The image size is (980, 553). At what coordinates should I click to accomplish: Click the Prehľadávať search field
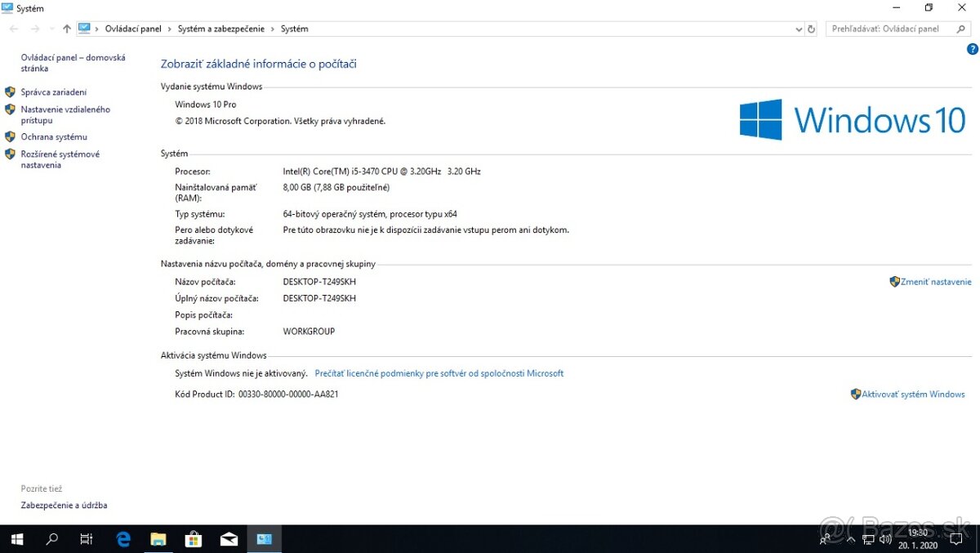(890, 27)
